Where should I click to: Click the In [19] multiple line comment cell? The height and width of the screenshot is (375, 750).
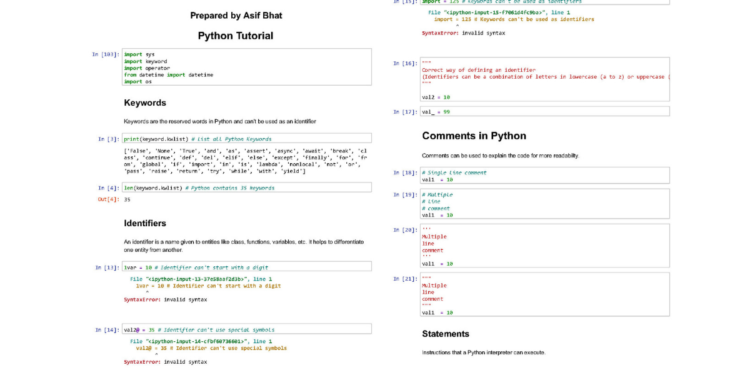[545, 204]
